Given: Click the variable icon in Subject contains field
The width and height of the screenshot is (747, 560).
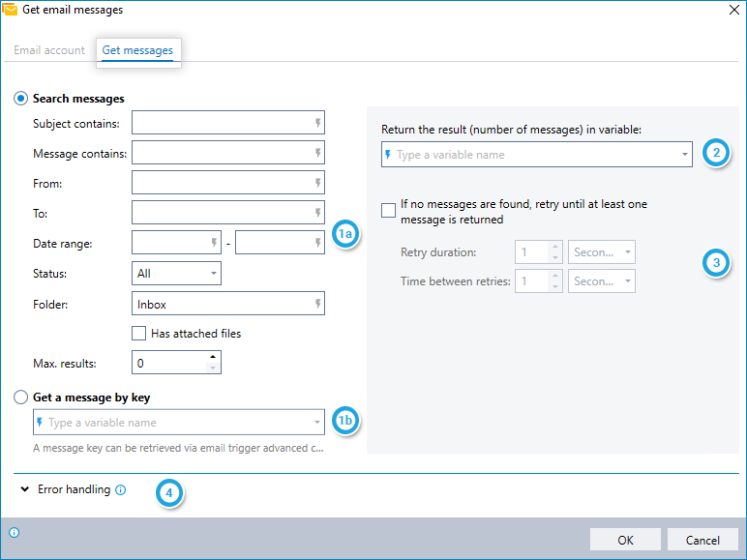Looking at the screenshot, I should (317, 123).
